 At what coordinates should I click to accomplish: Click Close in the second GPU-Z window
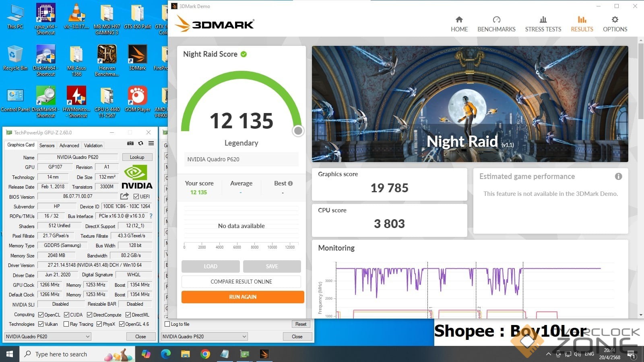[297, 336]
